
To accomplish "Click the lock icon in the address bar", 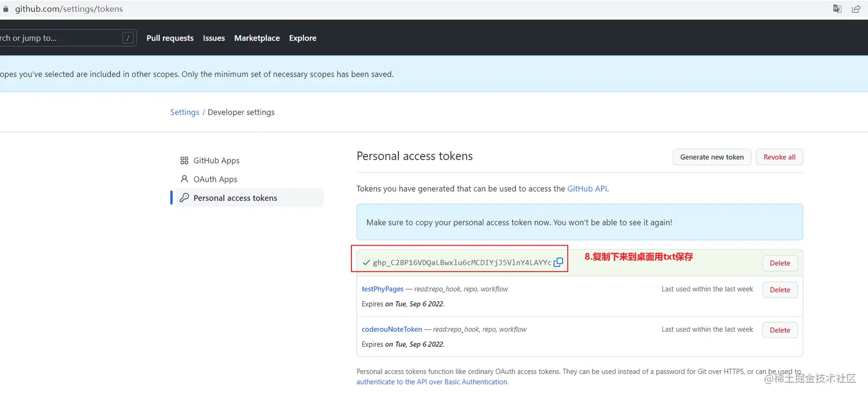I will 5,9.
